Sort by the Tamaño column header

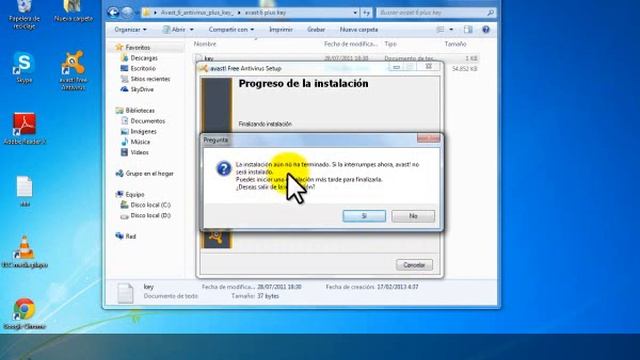(455, 44)
